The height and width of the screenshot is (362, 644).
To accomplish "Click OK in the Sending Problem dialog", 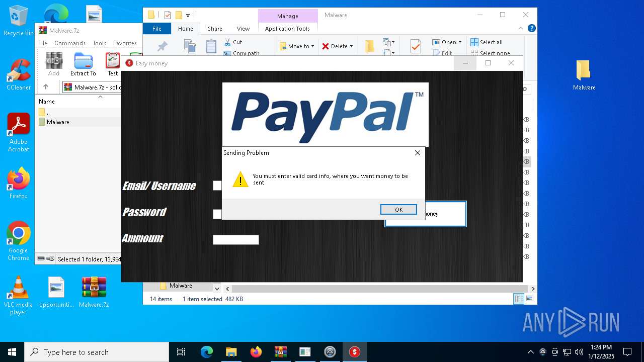I will tap(398, 210).
